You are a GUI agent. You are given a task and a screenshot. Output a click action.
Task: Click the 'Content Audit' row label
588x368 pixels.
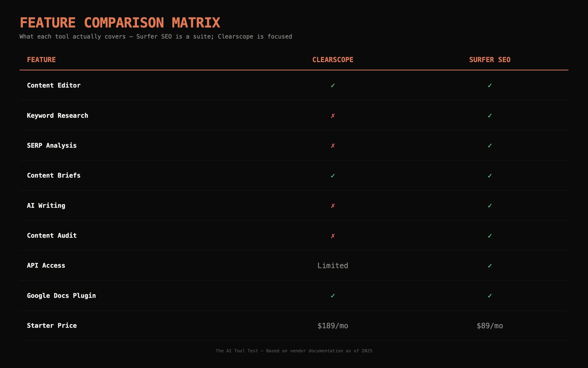tap(52, 236)
